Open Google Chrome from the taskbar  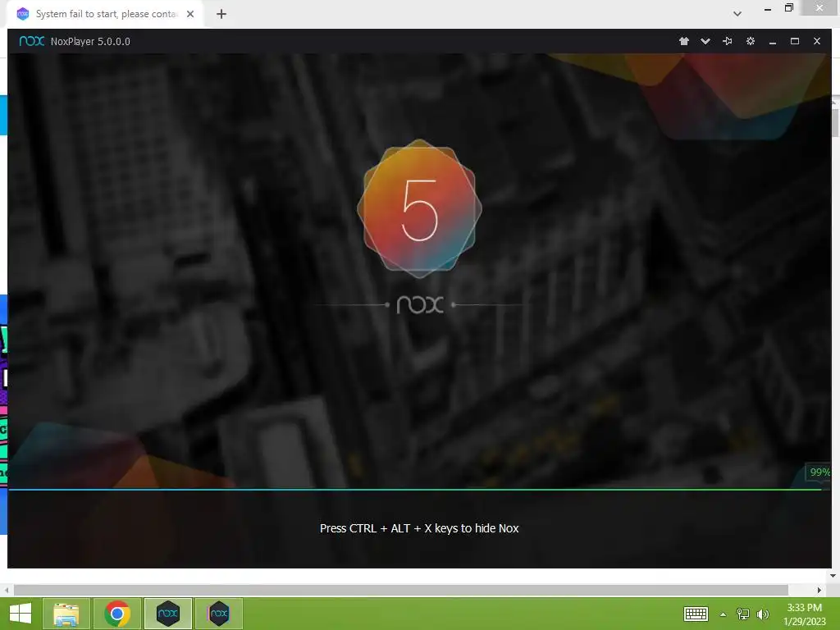pyautogui.click(x=117, y=614)
